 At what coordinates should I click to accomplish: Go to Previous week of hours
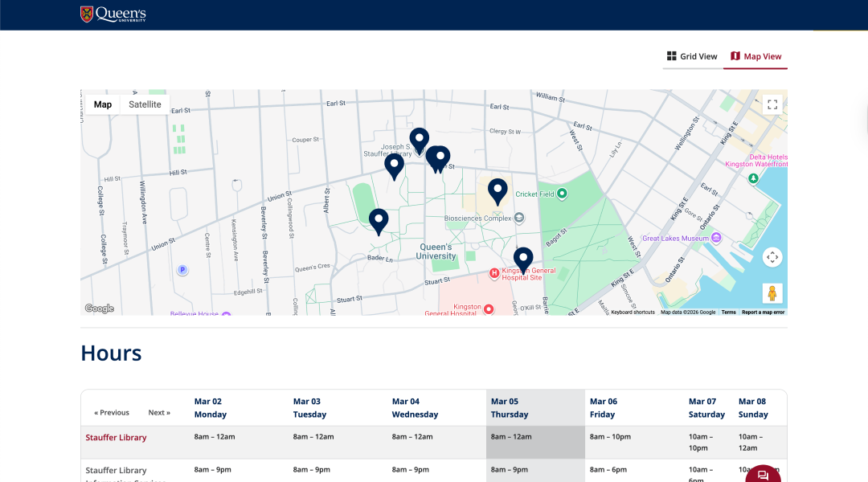(x=112, y=412)
